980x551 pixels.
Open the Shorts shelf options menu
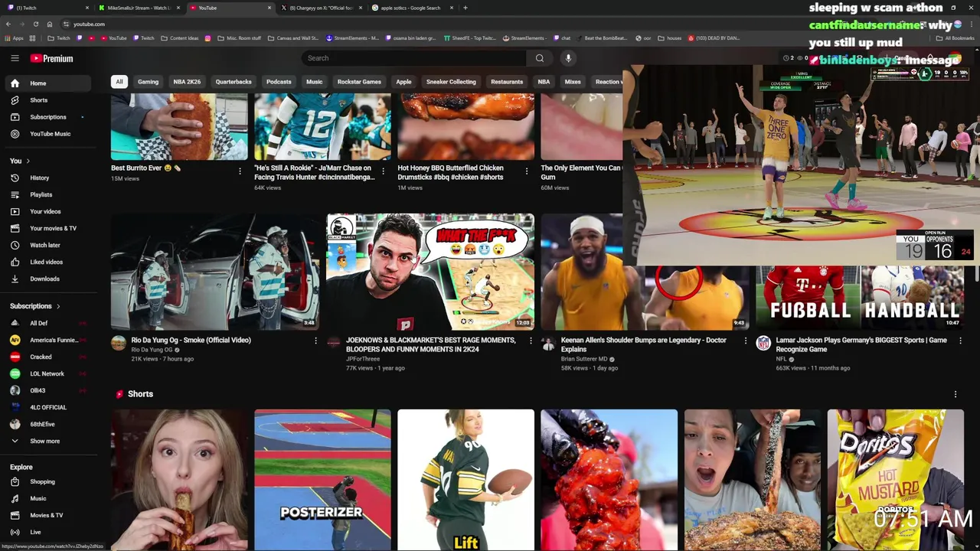tap(955, 394)
